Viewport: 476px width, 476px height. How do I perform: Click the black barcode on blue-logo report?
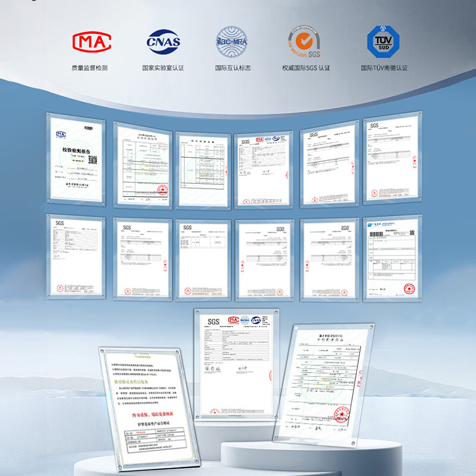click(x=377, y=234)
